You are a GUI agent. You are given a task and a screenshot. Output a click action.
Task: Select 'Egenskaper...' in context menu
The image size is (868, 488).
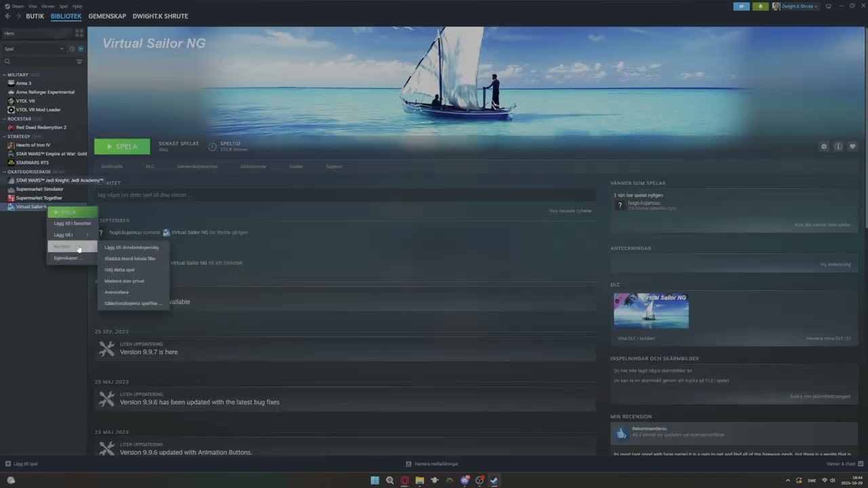click(x=72, y=258)
